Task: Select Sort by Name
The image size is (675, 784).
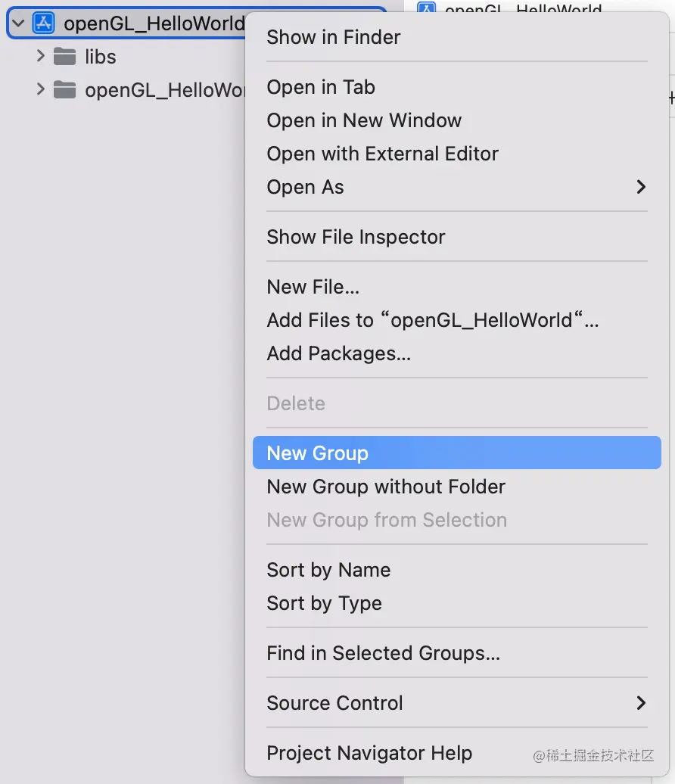Action: (457, 570)
